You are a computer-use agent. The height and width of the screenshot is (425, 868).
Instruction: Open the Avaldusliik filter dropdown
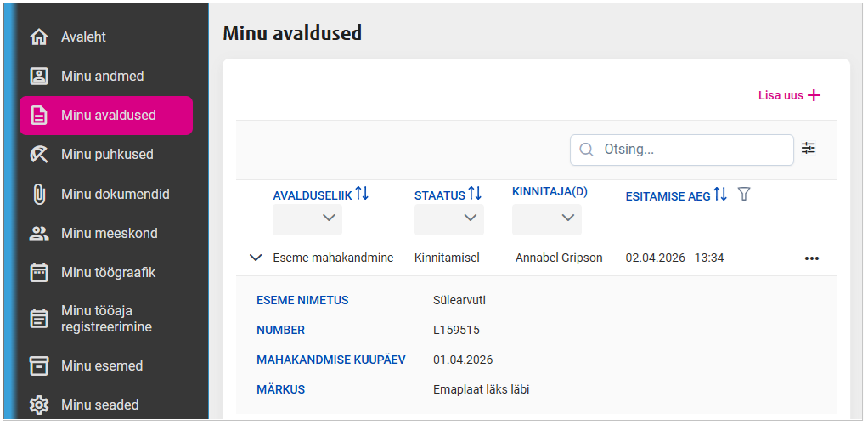pyautogui.click(x=307, y=219)
